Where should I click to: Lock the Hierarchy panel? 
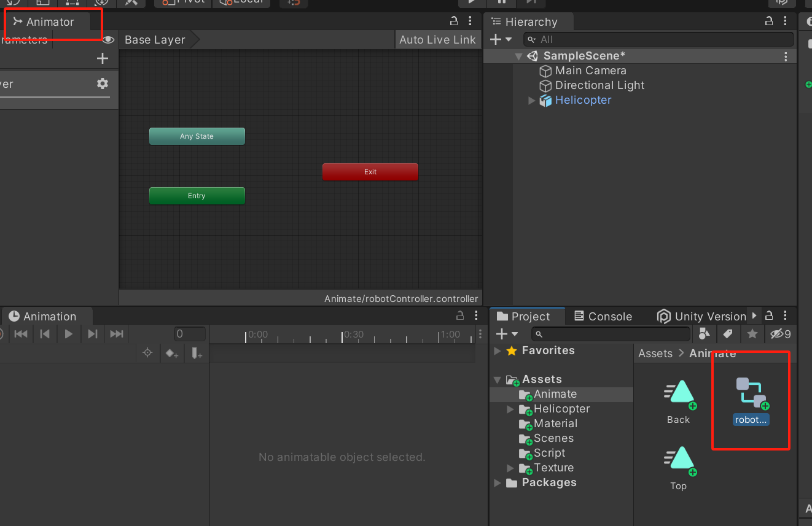click(x=768, y=21)
